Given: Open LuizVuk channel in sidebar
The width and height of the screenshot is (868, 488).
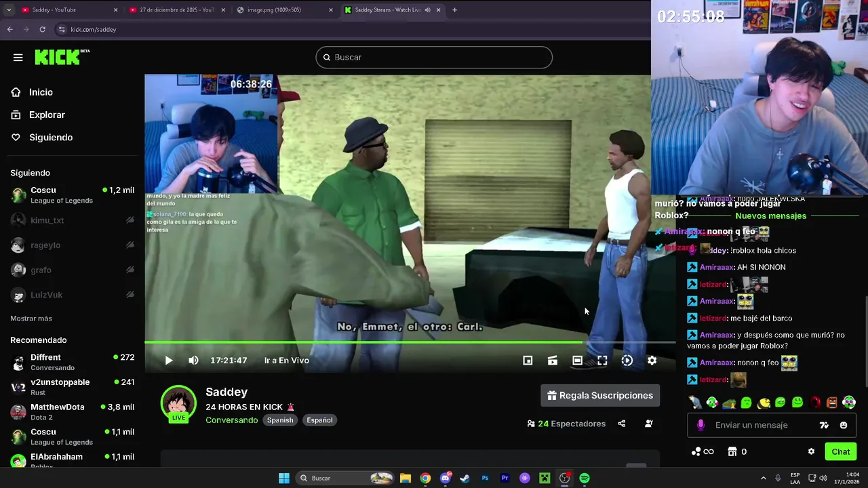Looking at the screenshot, I should 73,295.
